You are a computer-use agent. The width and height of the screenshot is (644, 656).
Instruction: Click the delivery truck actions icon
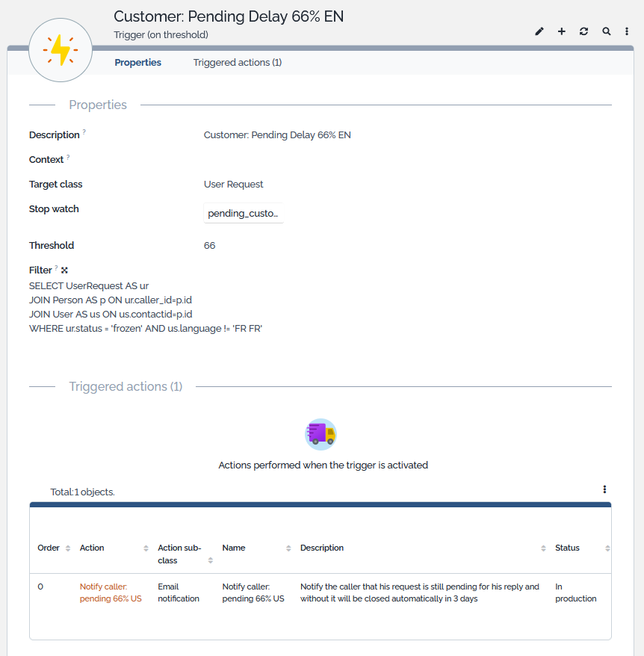point(321,434)
